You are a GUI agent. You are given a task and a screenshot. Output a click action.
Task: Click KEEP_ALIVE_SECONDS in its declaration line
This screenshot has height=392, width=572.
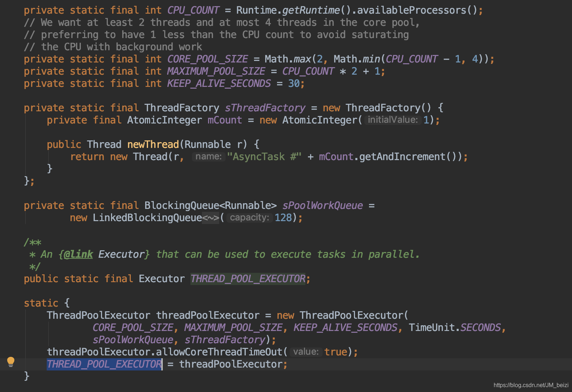[x=219, y=84]
